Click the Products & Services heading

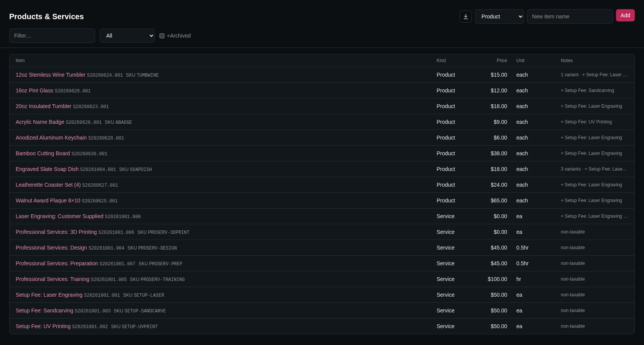click(46, 16)
